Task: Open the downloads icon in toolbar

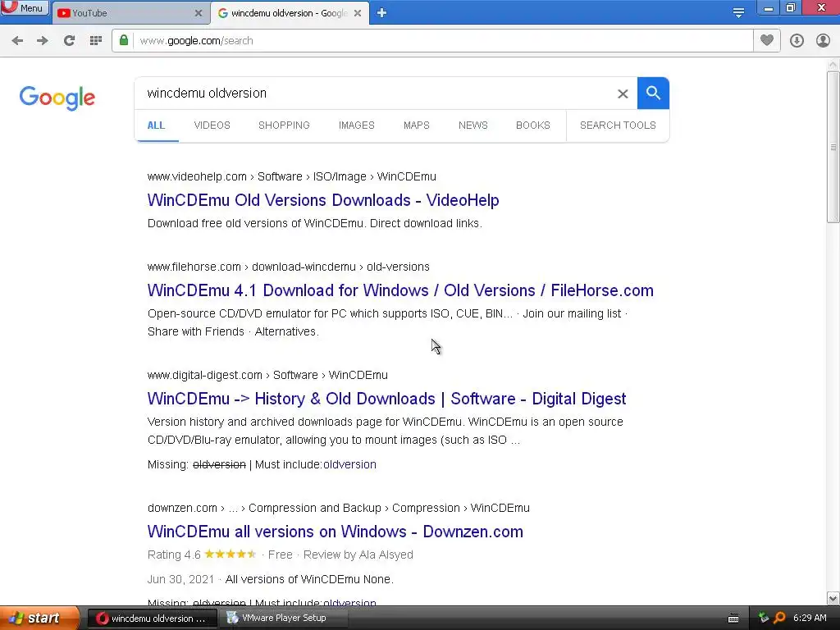Action: 797,41
